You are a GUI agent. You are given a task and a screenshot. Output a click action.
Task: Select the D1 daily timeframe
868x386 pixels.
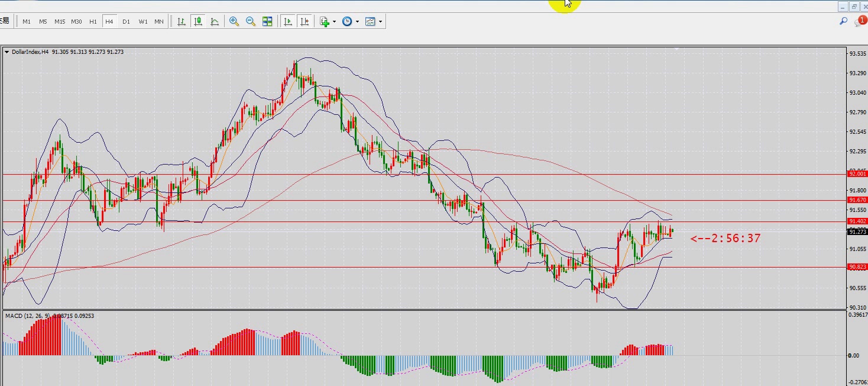click(126, 21)
